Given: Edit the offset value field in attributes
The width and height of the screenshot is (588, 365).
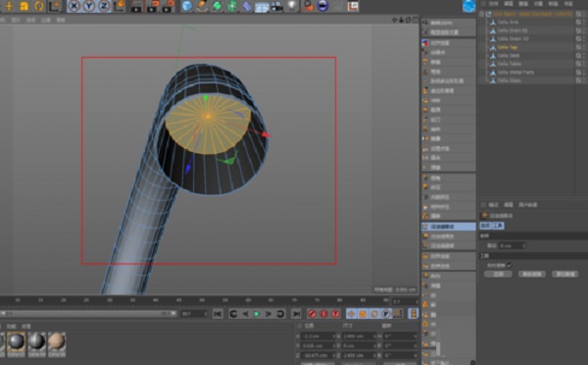Looking at the screenshot, I should (x=512, y=245).
